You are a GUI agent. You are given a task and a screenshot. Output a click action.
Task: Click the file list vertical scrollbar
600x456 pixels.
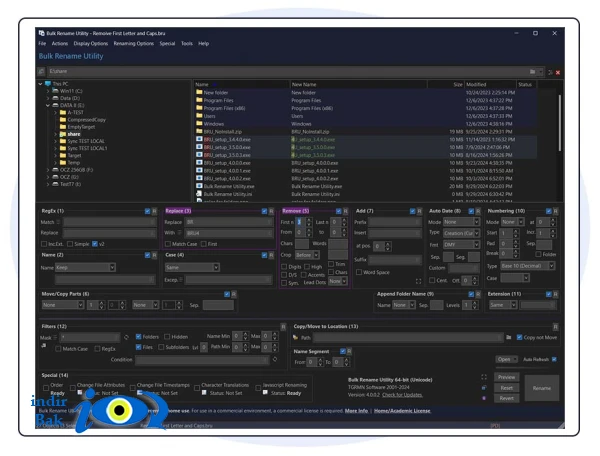(559, 122)
